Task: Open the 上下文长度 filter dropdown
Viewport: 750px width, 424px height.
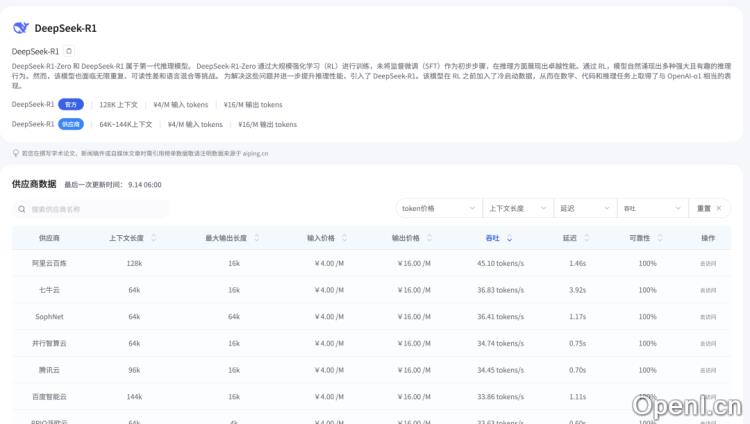Action: (518, 208)
